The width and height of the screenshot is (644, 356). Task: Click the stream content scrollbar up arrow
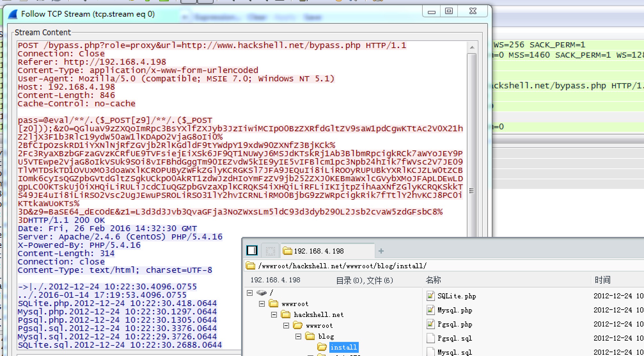(x=472, y=48)
